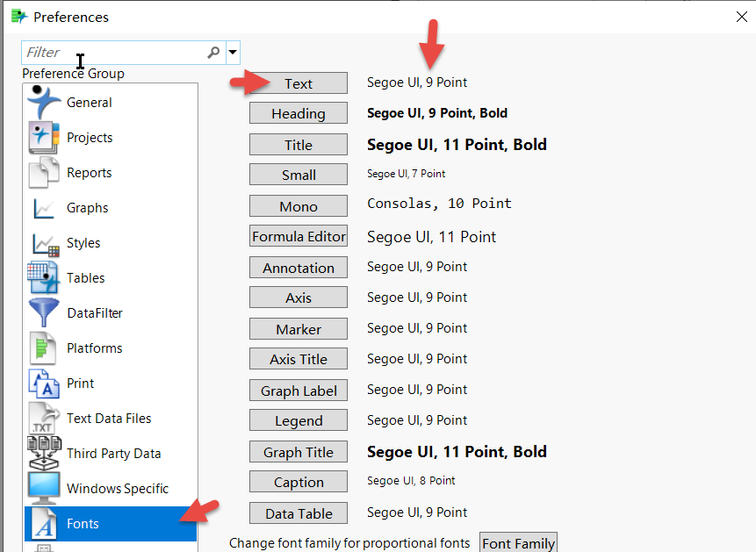This screenshot has height=552, width=756.
Task: Select the Platforms group icon
Action: (x=44, y=348)
